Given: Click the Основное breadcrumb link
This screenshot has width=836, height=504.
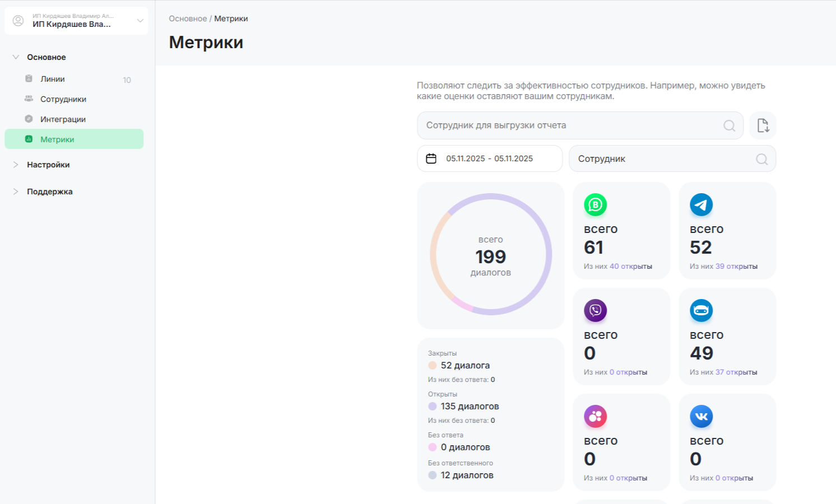Looking at the screenshot, I should (x=188, y=18).
